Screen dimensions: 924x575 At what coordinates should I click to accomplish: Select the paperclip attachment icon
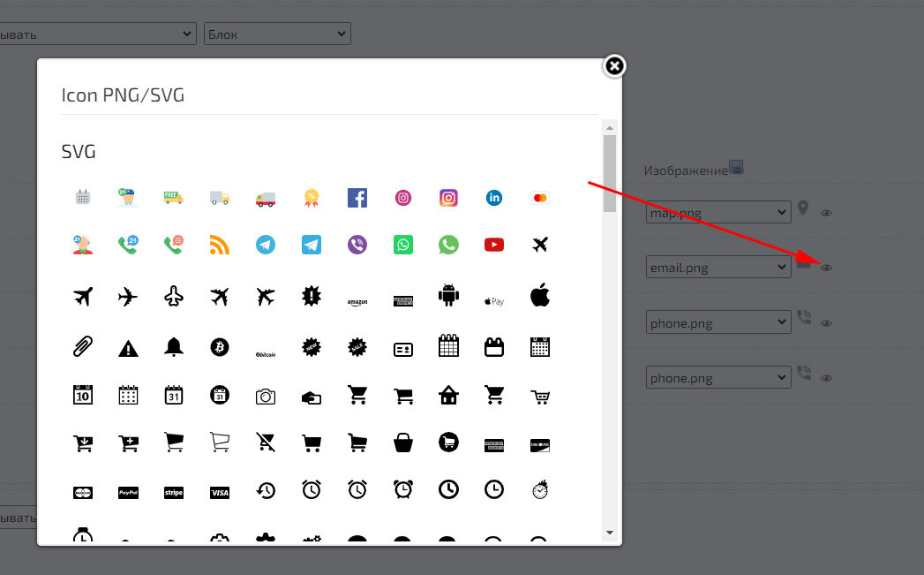(83, 346)
